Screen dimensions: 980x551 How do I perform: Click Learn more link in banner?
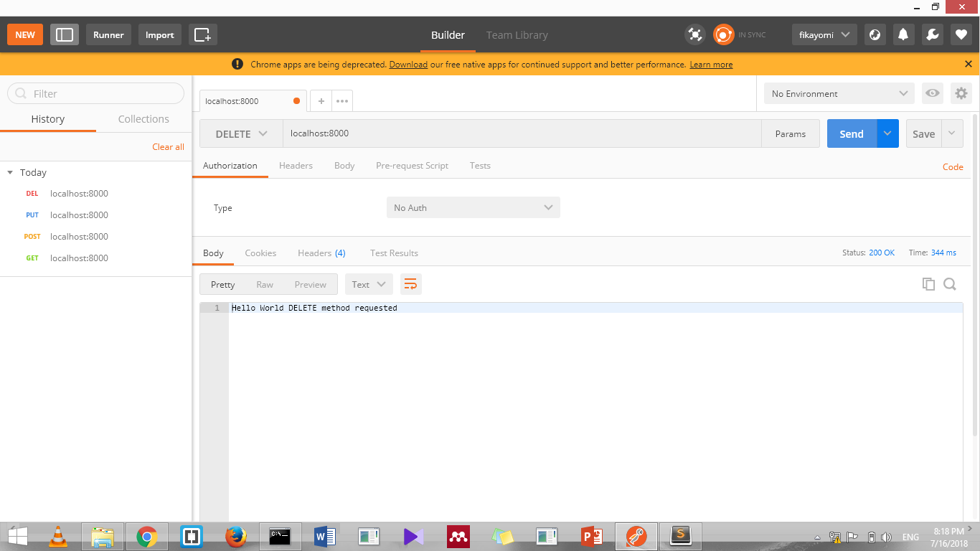(x=711, y=64)
